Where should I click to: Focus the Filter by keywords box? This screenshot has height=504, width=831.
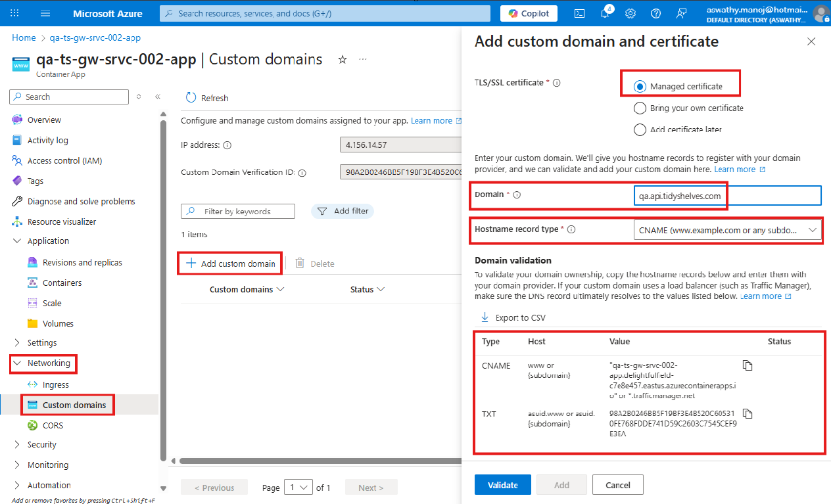pos(238,211)
